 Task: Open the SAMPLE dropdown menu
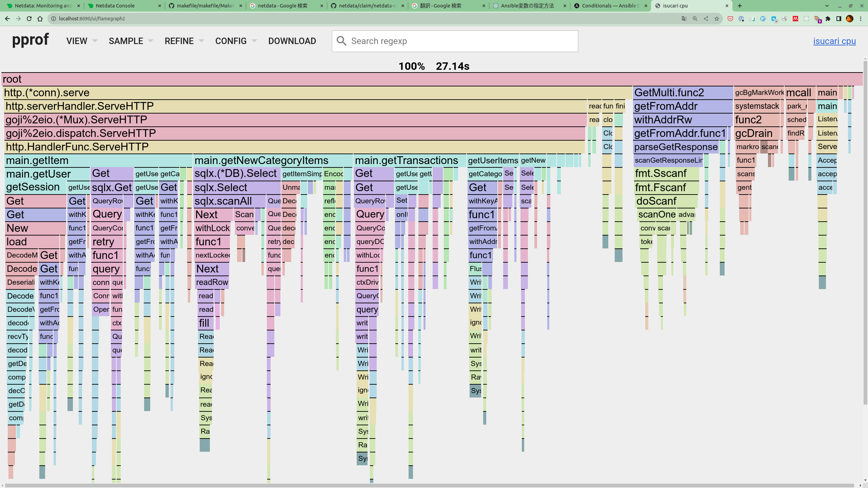(x=131, y=41)
